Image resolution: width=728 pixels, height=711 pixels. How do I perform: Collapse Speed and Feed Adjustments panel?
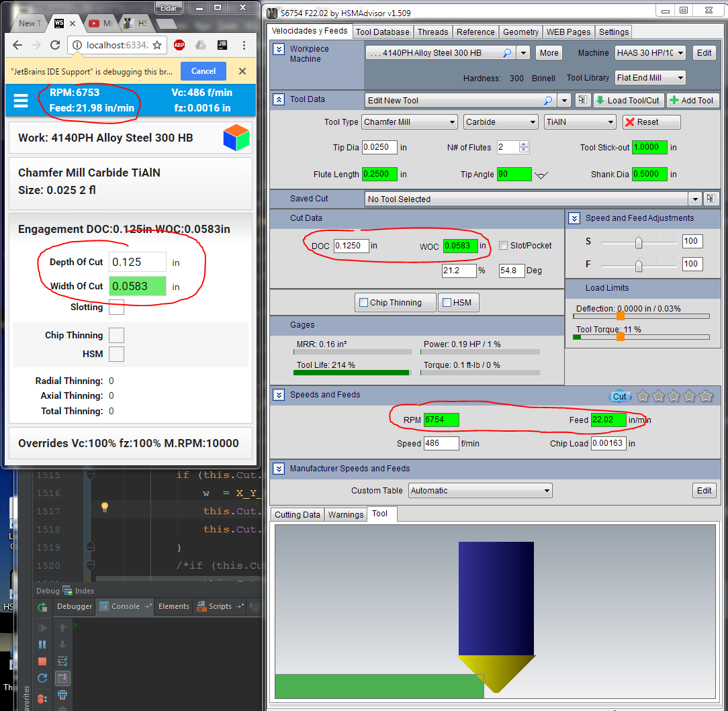[574, 218]
